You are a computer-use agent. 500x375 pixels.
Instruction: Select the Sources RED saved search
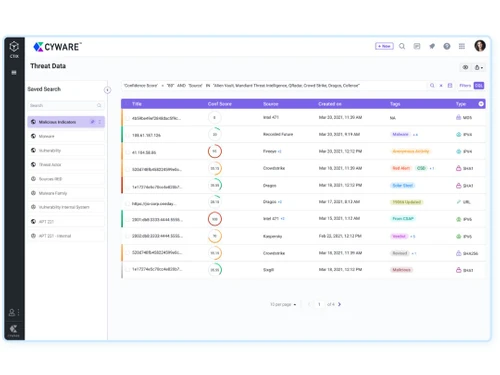coord(66,179)
